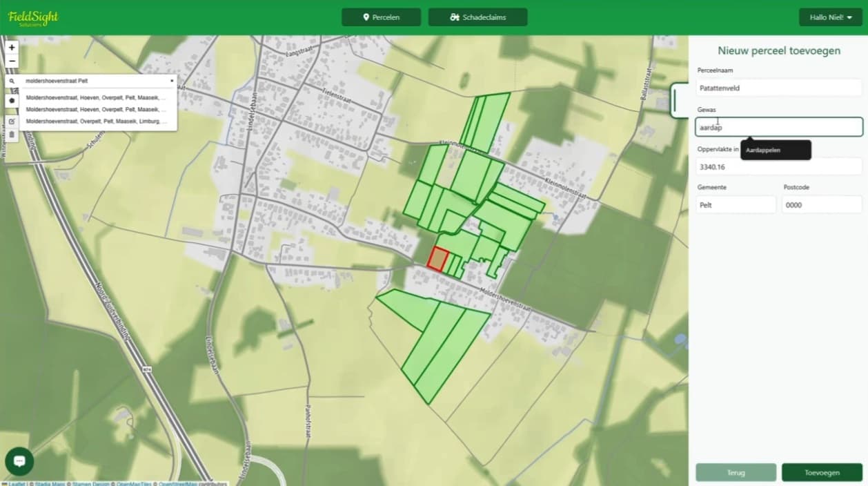868x486 pixels.
Task: Open the Hallo Niel! user dropdown
Action: [830, 17]
